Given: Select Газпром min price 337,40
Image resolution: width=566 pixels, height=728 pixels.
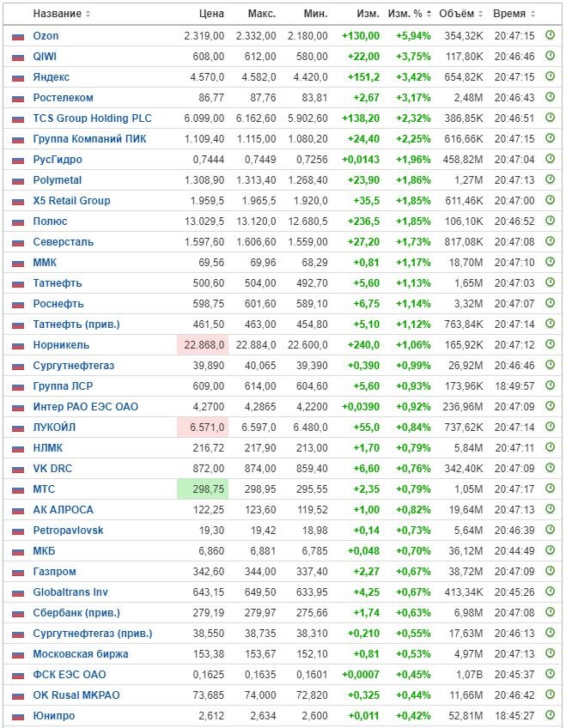Looking at the screenshot, I should [x=312, y=572].
